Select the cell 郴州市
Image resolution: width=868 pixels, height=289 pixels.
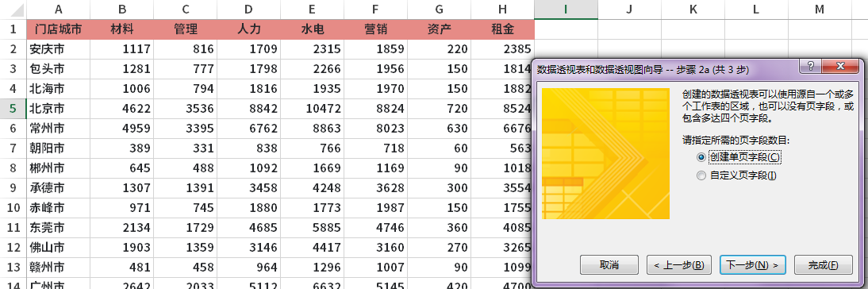pyautogui.click(x=59, y=168)
